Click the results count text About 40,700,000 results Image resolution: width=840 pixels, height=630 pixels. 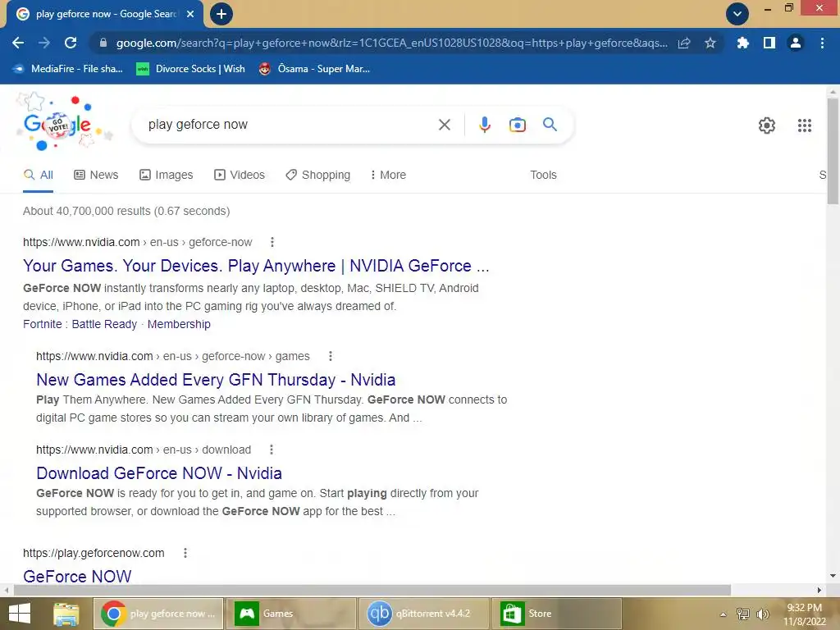point(126,211)
